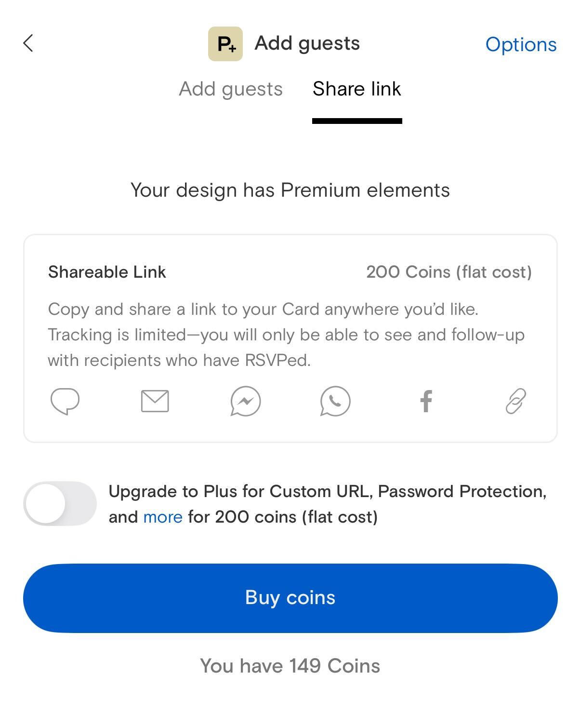
Task: Click "Your design has Premium elements" notice
Action: click(290, 190)
